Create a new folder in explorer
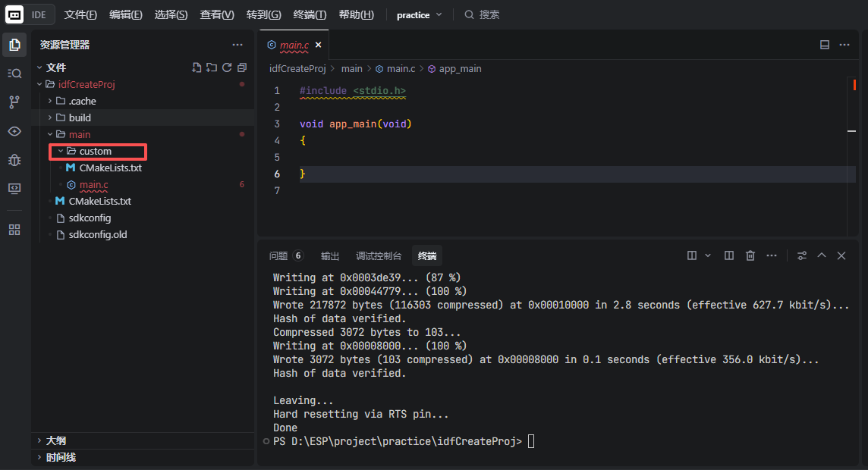The image size is (868, 470). tap(212, 67)
